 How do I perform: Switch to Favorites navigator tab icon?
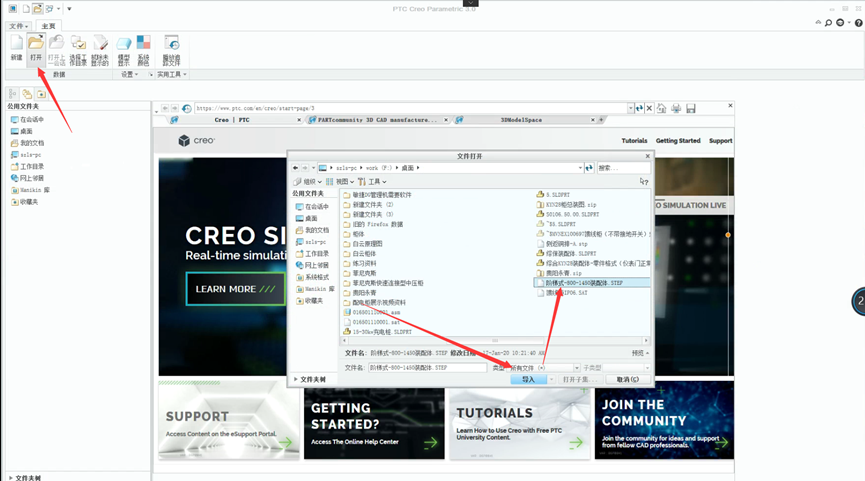(41, 94)
